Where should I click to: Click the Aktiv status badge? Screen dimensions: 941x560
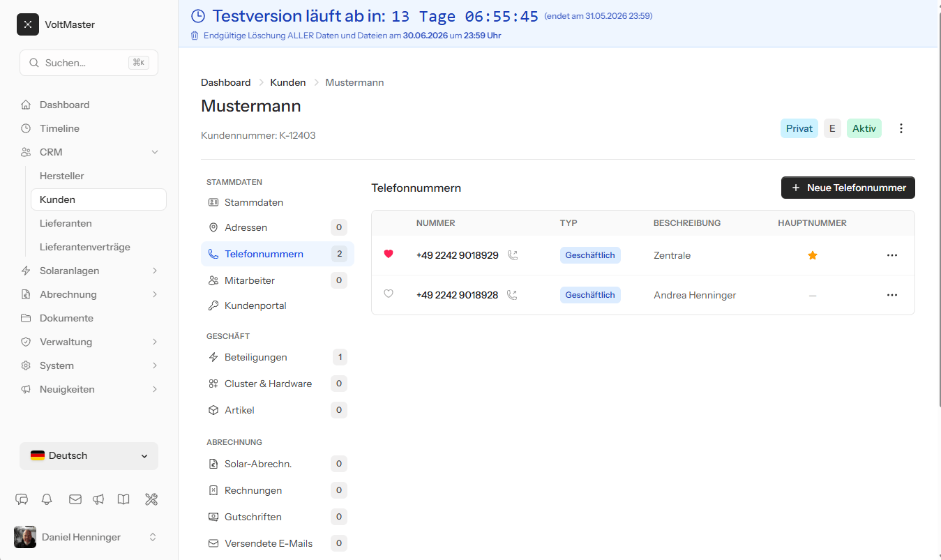[x=864, y=128]
